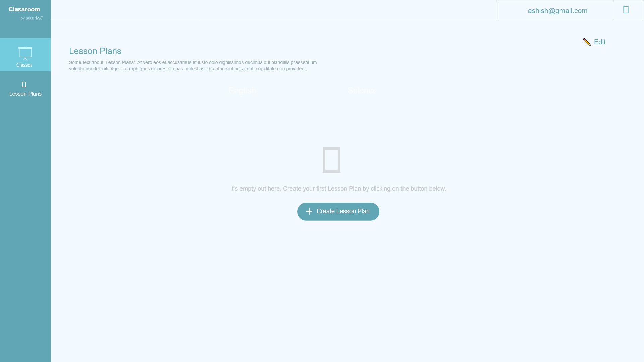
Task: Click the 'by securly://' text under Classroom
Action: [x=32, y=18]
